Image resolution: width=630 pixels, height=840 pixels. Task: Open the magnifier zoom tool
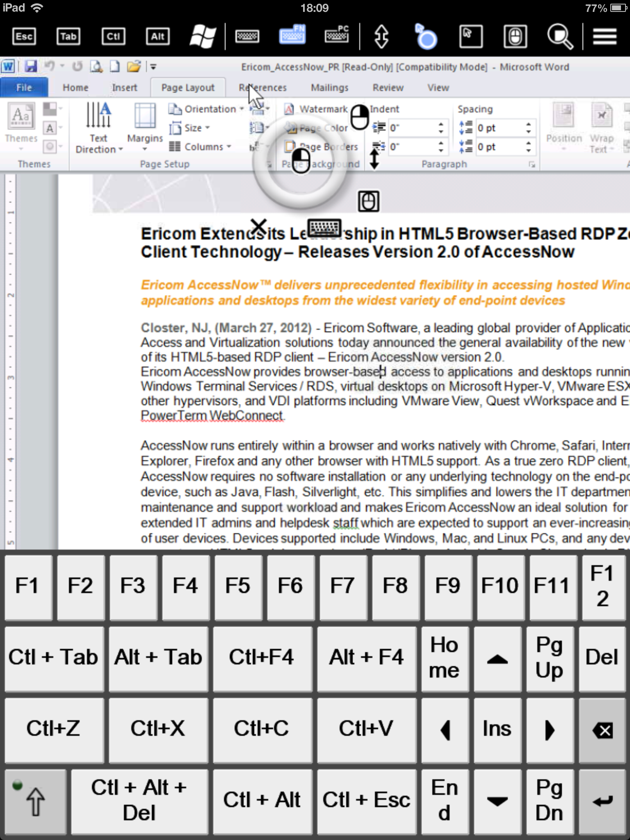[560, 37]
